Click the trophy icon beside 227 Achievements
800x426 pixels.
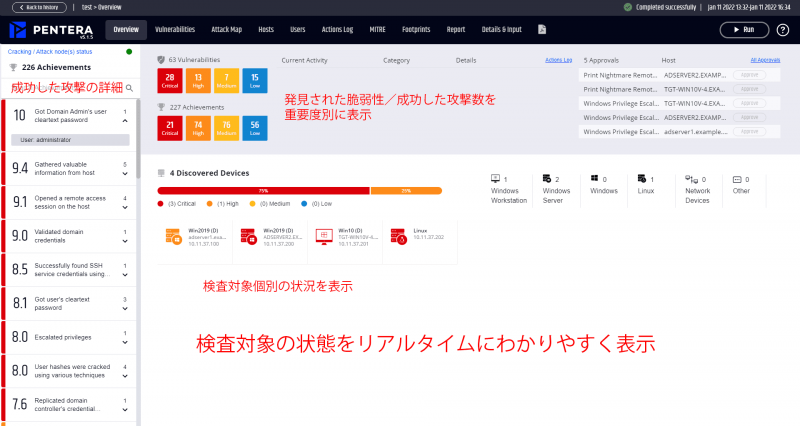(161, 107)
